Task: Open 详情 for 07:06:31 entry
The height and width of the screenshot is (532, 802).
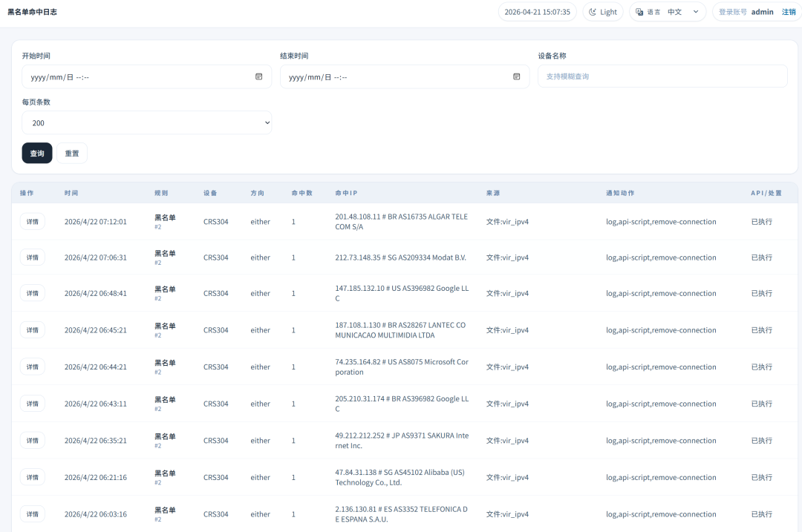Action: 32,257
